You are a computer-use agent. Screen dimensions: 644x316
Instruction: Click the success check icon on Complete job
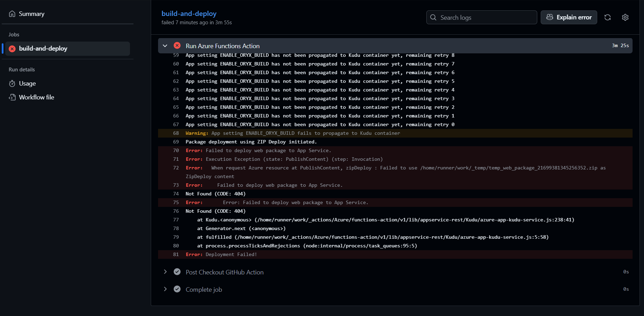click(177, 289)
